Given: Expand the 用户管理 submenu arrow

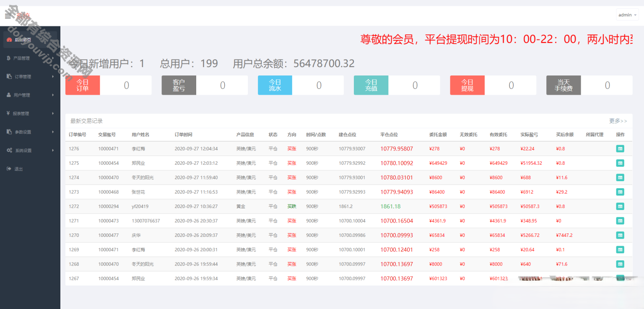Looking at the screenshot, I should pos(53,95).
